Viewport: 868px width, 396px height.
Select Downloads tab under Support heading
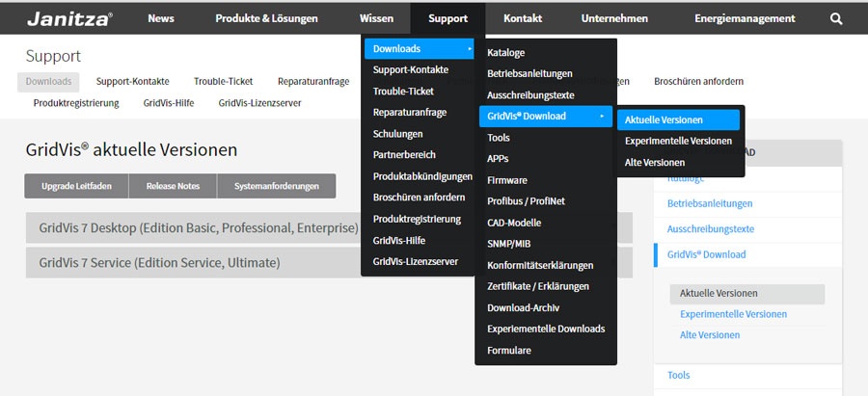pyautogui.click(x=48, y=82)
